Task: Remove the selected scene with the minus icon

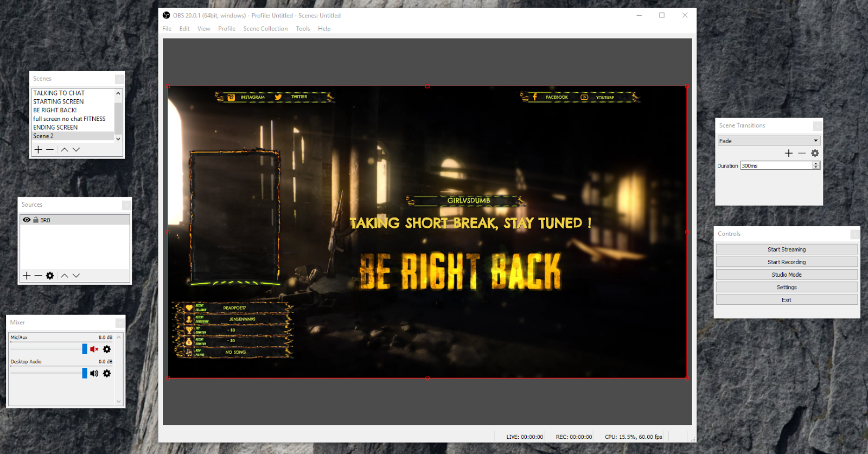Action: pyautogui.click(x=50, y=150)
